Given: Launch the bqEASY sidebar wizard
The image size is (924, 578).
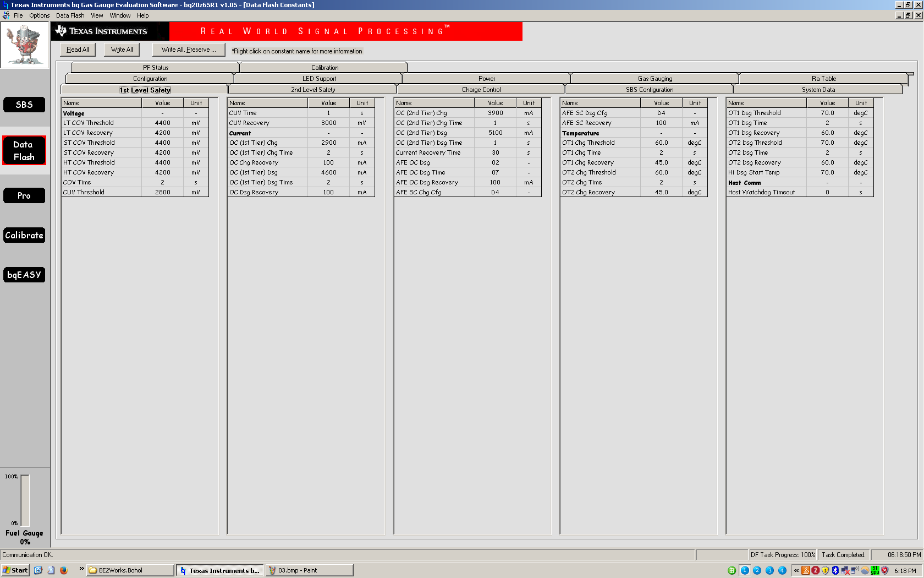Looking at the screenshot, I should [24, 275].
